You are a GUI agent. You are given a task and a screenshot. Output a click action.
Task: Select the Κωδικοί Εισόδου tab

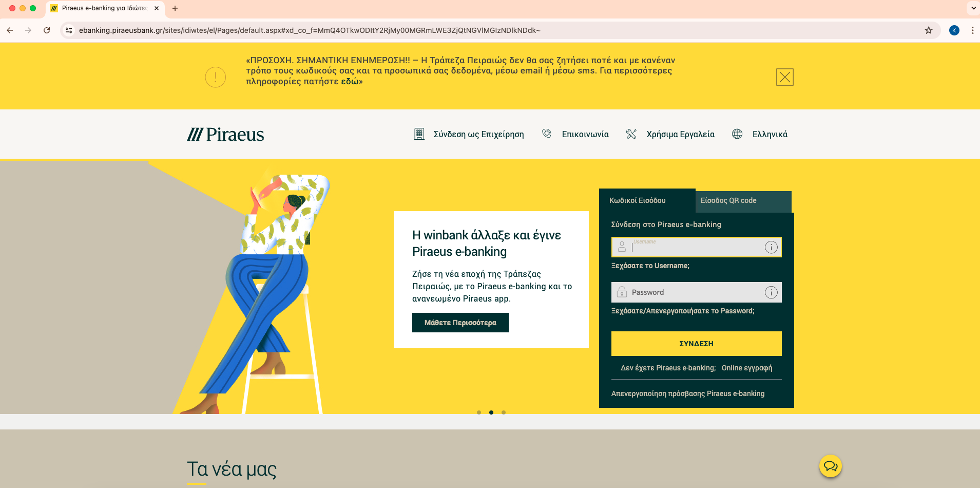647,200
